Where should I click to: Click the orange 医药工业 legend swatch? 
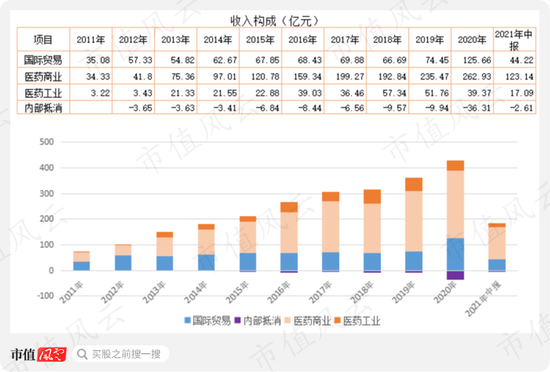(x=337, y=320)
